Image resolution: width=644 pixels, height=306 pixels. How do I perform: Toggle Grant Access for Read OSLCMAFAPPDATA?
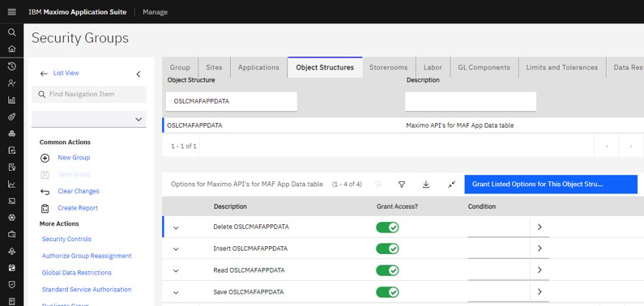point(387,270)
